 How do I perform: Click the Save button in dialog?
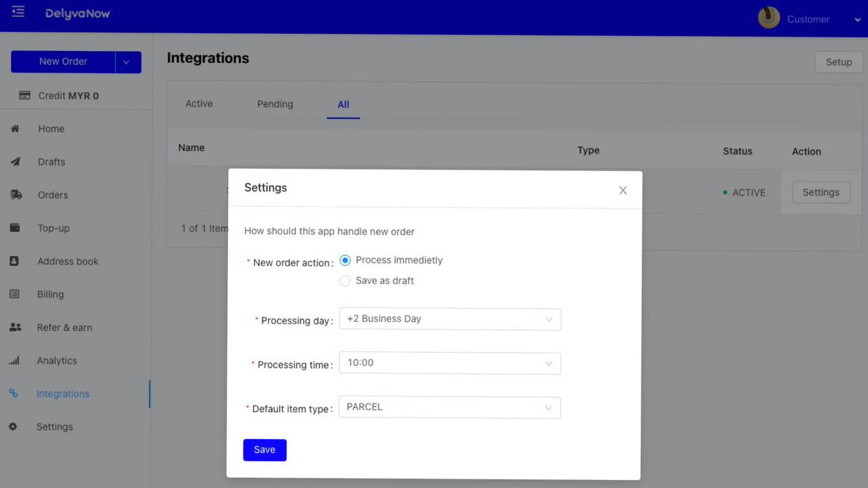pos(265,450)
